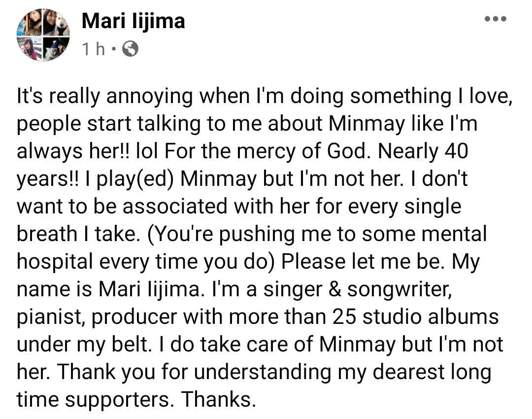Open Mari Iijima's circular profile picture
532x419 pixels.
pos(43,35)
